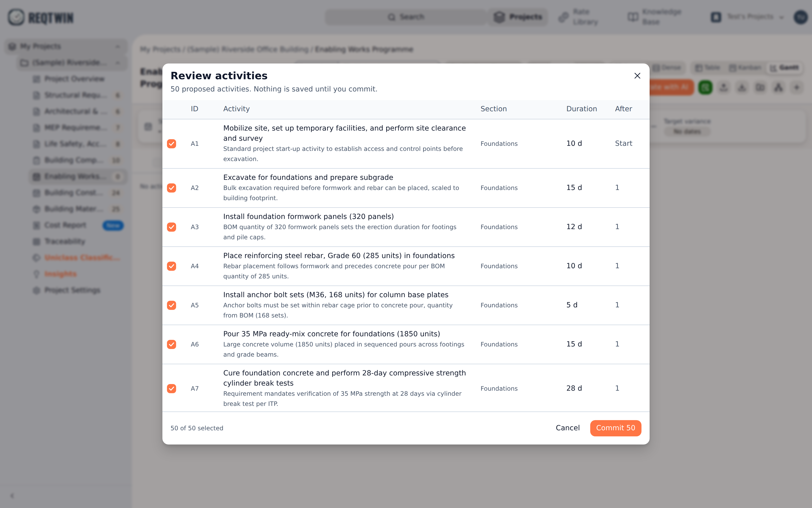Select the 15 d duration of A2
Image resolution: width=812 pixels, height=508 pixels.
click(574, 187)
